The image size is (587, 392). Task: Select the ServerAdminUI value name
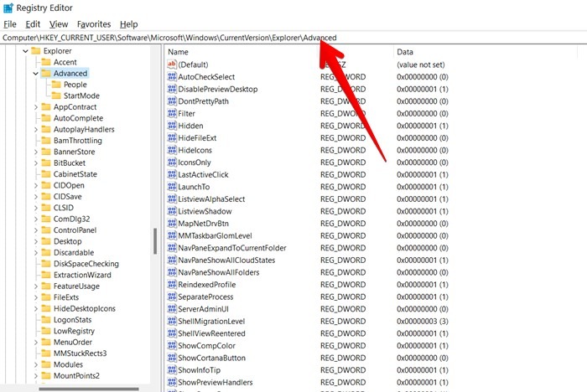(x=203, y=309)
